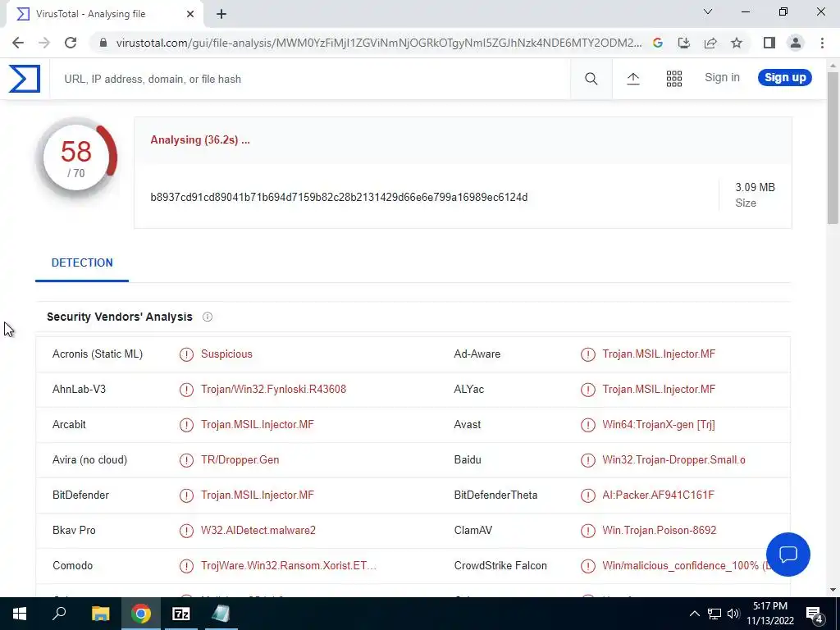The height and width of the screenshot is (630, 840).
Task: Click the share page icon in address bar
Action: click(710, 43)
